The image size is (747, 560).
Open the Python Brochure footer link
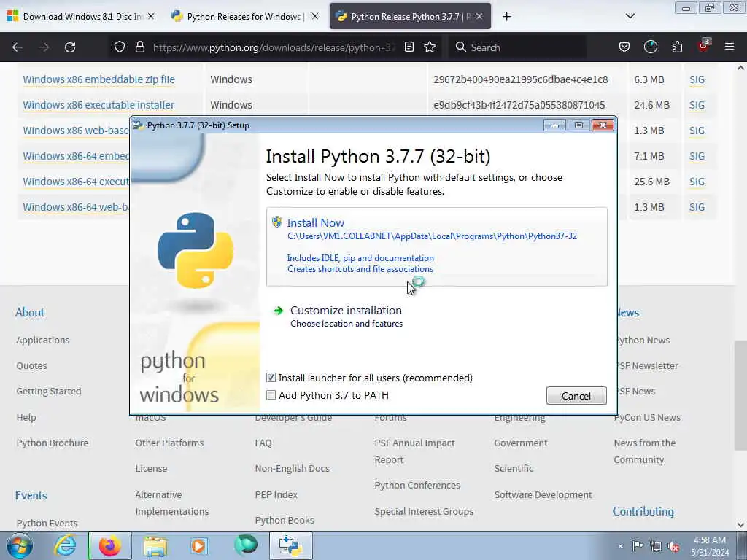click(53, 443)
